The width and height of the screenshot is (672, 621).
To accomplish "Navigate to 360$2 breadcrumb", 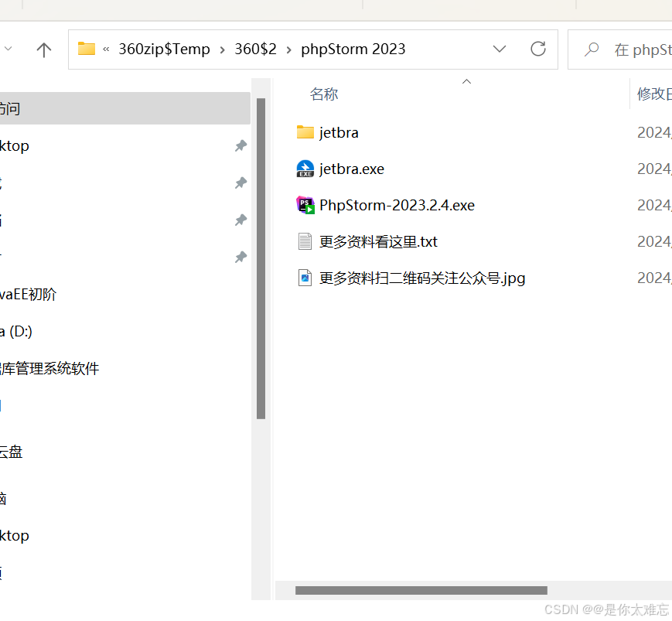I will pos(255,49).
